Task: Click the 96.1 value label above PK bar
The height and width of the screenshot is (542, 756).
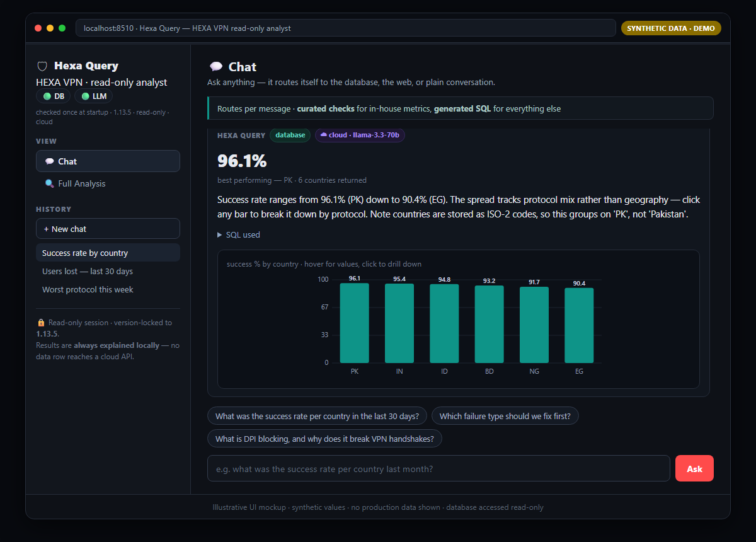Action: click(x=355, y=278)
